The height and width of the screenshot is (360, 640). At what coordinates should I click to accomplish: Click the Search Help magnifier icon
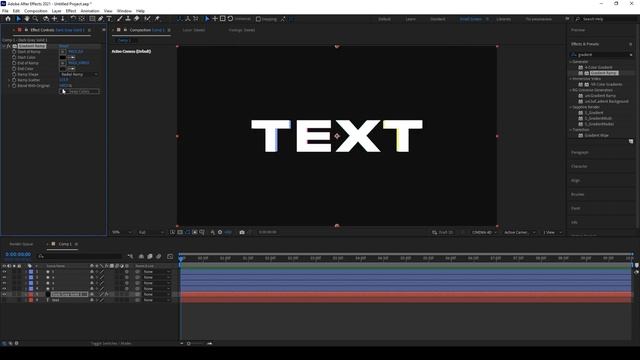(578, 19)
